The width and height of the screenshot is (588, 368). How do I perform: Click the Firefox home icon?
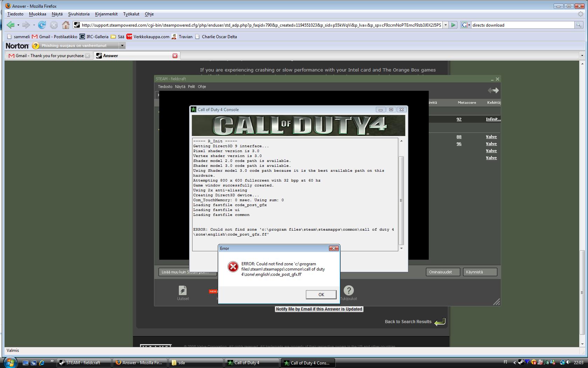(65, 25)
